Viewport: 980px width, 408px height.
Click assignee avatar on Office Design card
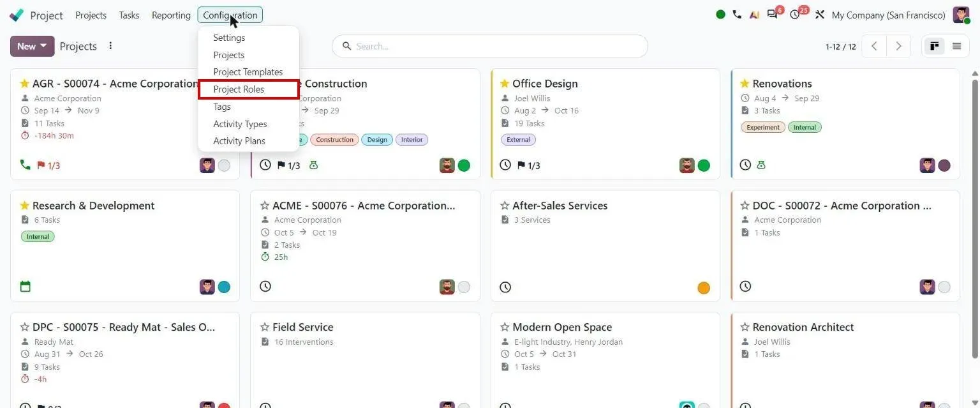[687, 165]
